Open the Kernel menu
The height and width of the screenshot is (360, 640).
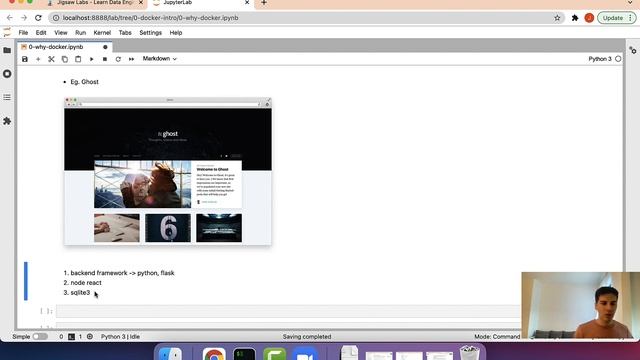click(x=102, y=33)
